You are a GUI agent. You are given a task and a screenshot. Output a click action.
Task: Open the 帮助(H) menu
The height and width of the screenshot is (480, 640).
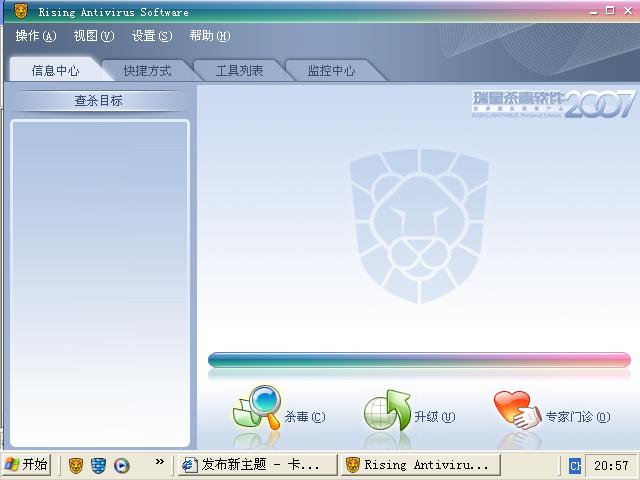pyautogui.click(x=210, y=36)
